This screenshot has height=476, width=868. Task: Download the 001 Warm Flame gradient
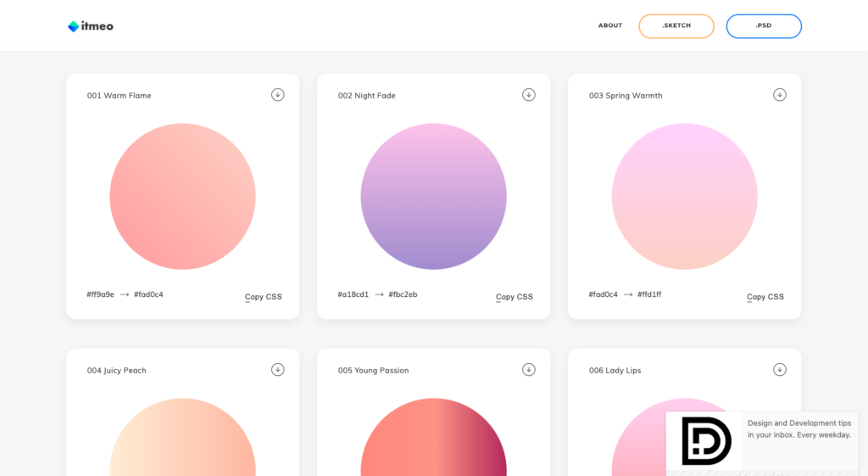278,95
